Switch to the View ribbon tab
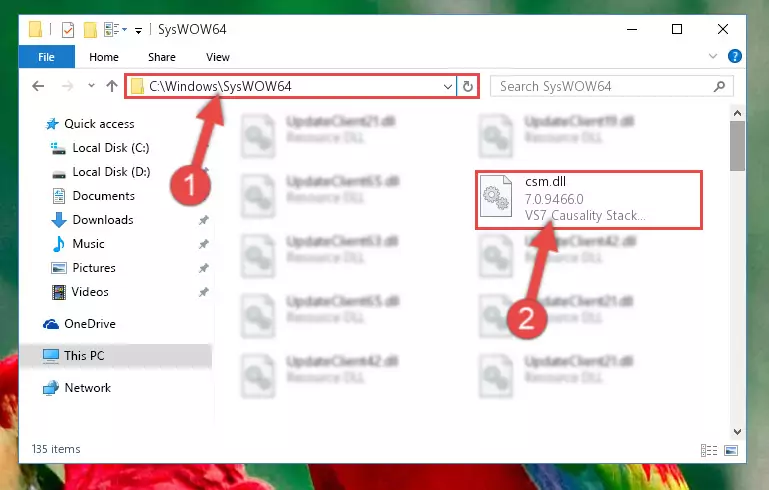 tap(218, 57)
